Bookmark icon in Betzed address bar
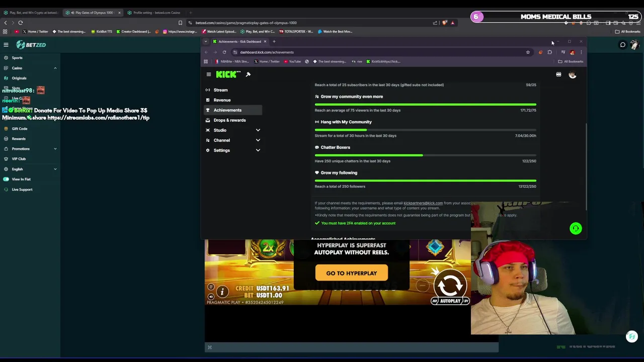This screenshot has height=362, width=644. 180,23
